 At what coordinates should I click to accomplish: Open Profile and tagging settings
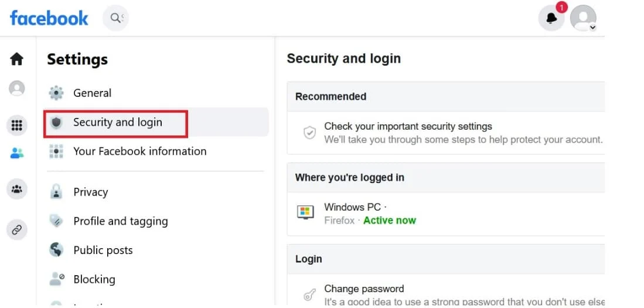tap(156, 221)
